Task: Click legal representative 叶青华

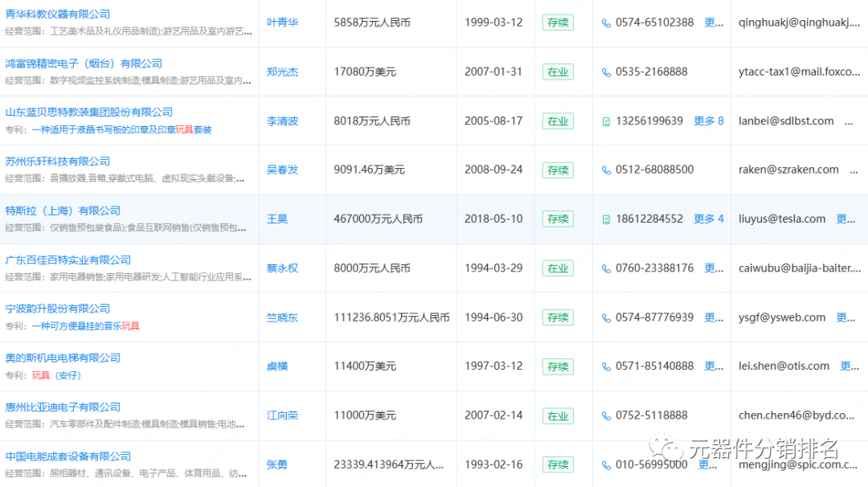Action: (282, 23)
